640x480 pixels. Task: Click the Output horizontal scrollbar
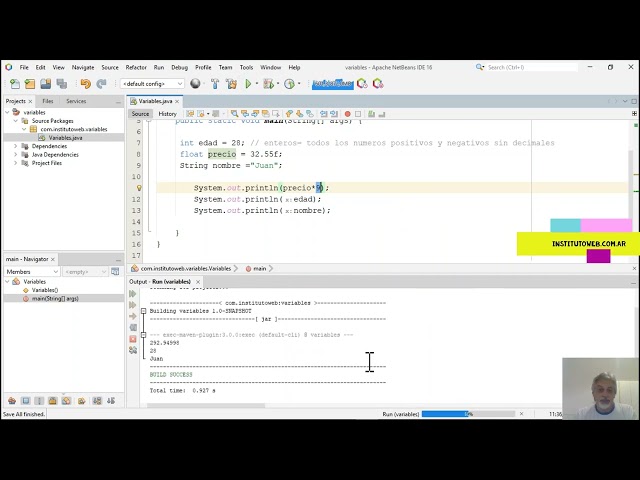206,406
